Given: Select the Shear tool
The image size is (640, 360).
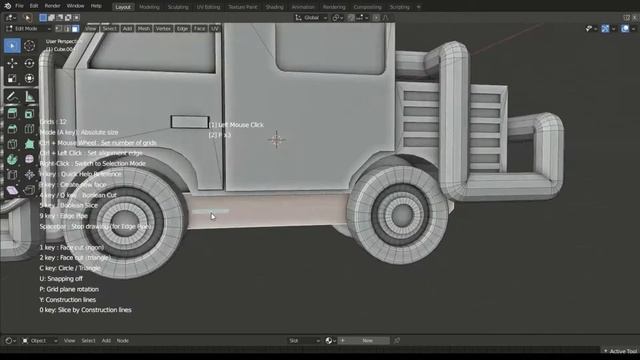Looking at the screenshot, I should (12, 190).
